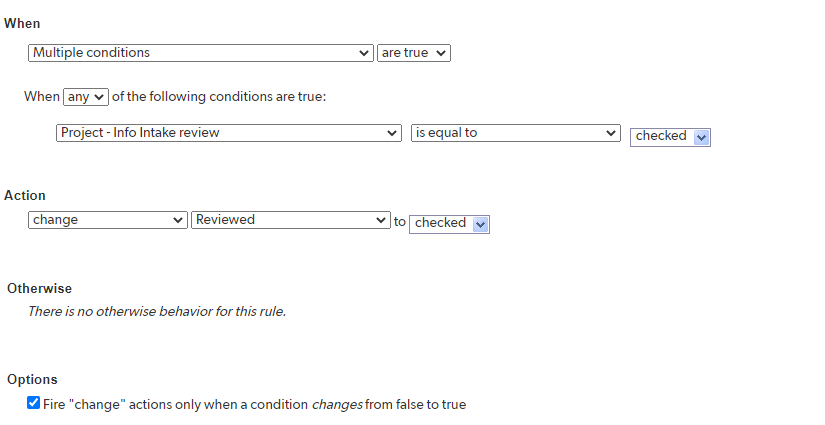
Task: Open the "change" action type dropdown
Action: point(108,220)
